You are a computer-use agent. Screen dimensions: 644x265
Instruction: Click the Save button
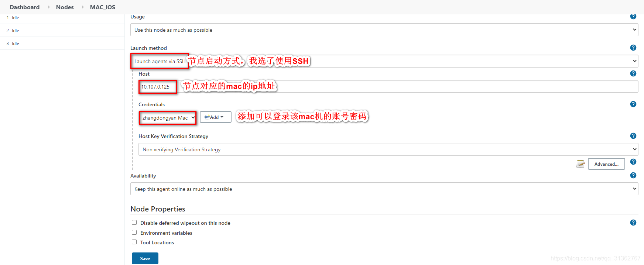(145, 258)
